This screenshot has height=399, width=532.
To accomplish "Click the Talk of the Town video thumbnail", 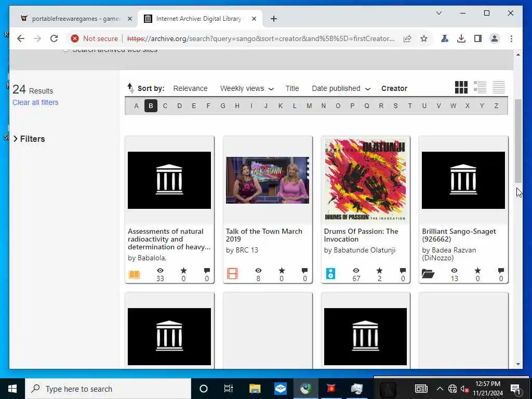I will point(268,180).
